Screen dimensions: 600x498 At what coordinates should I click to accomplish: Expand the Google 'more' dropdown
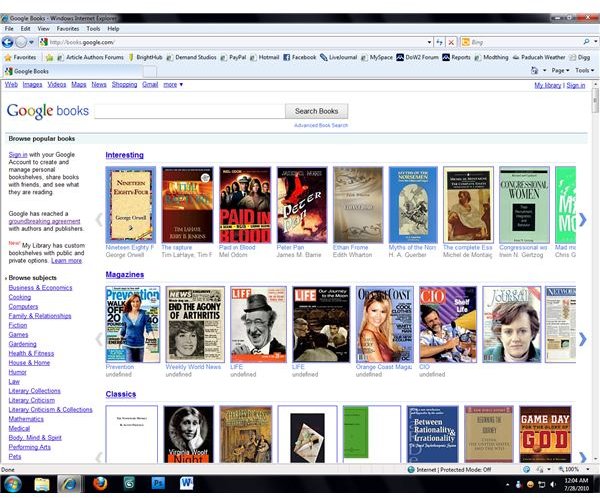tap(173, 85)
